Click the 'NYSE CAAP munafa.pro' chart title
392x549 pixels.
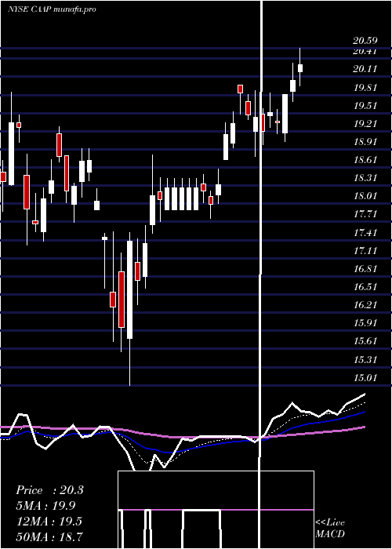pyautogui.click(x=52, y=9)
